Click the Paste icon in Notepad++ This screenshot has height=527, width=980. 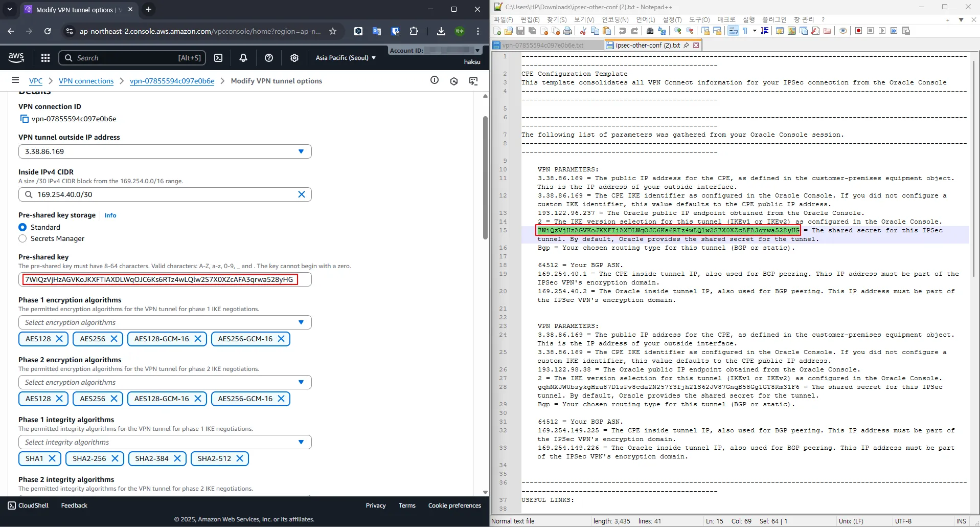(607, 31)
